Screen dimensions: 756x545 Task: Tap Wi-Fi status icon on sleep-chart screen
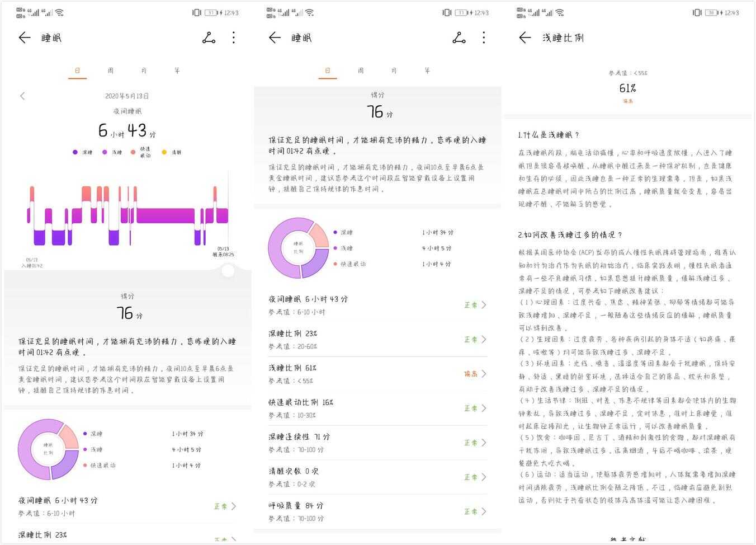[59, 12]
